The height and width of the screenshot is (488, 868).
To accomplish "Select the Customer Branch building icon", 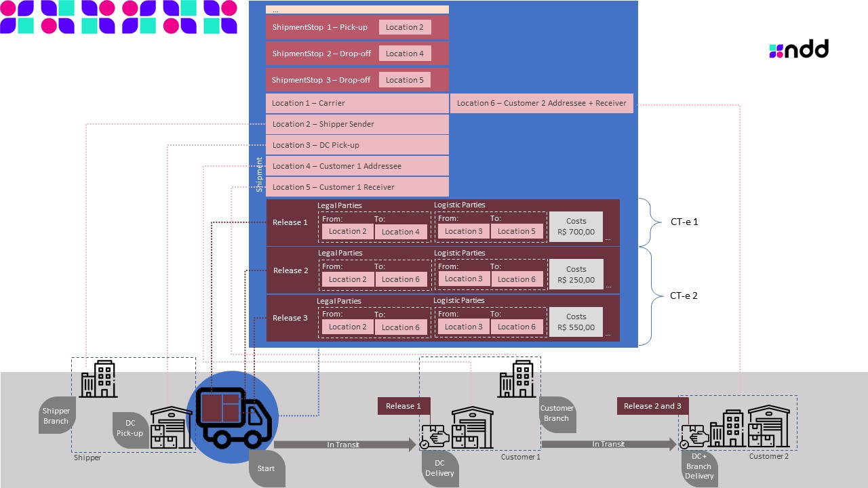I will tap(517, 378).
